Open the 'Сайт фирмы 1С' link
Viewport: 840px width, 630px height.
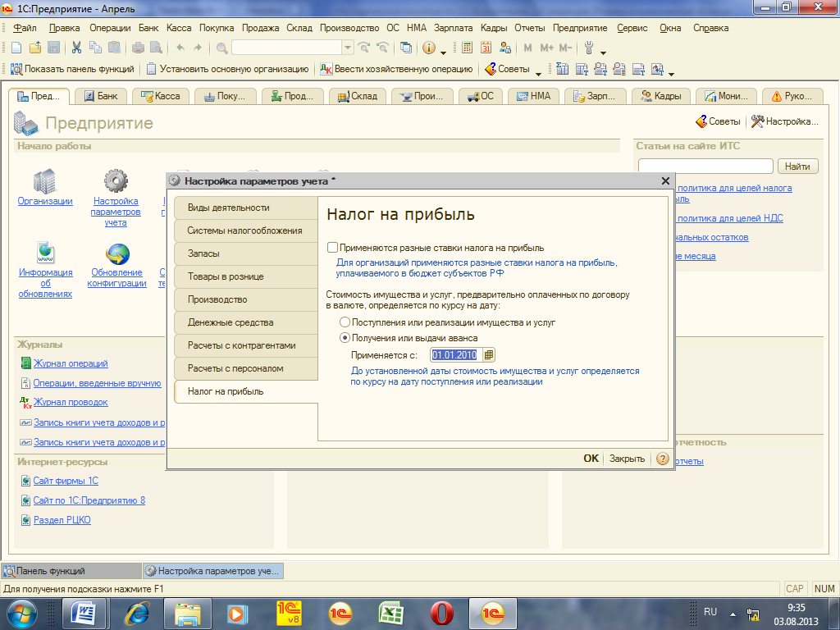pos(66,481)
